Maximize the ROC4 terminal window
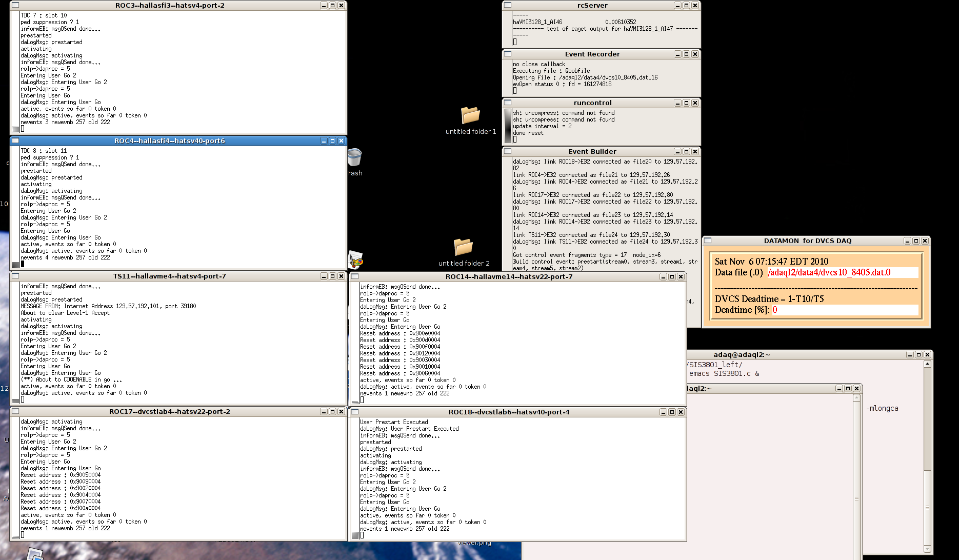This screenshot has height=560, width=959. (332, 141)
